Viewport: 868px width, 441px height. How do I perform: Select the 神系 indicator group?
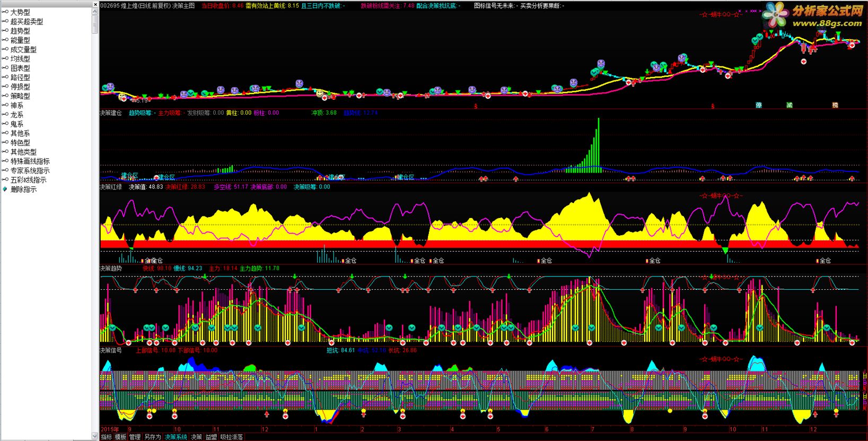click(17, 106)
